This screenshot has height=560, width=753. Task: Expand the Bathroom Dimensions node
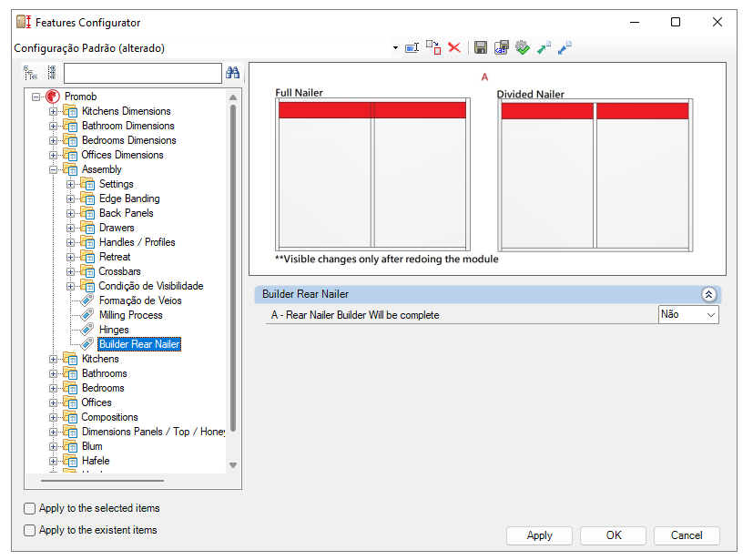pyautogui.click(x=54, y=126)
